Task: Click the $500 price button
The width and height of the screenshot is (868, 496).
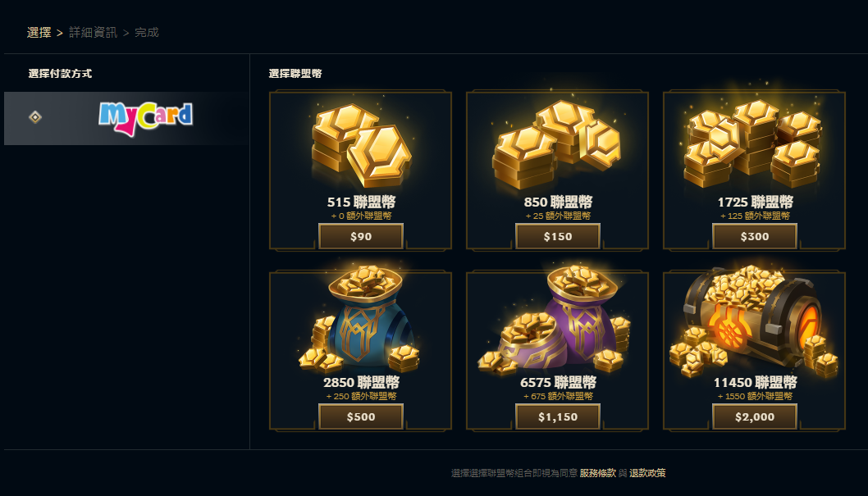Action: click(x=361, y=417)
